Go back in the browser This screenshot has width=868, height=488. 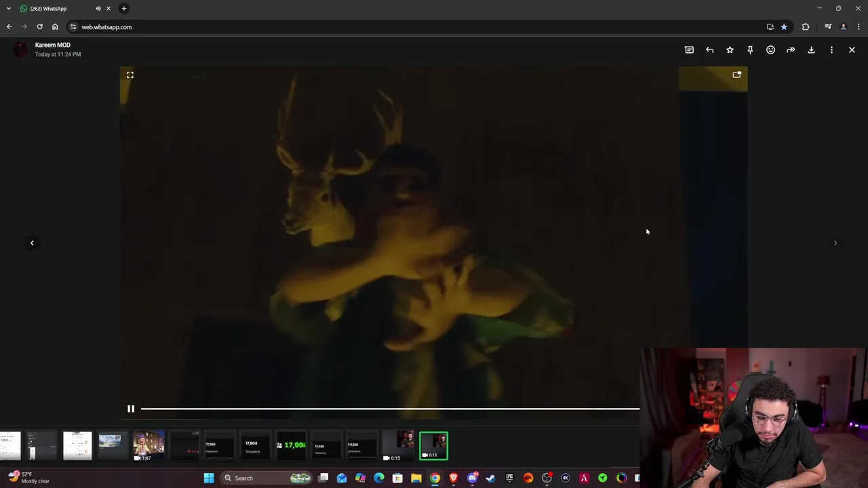(9, 27)
